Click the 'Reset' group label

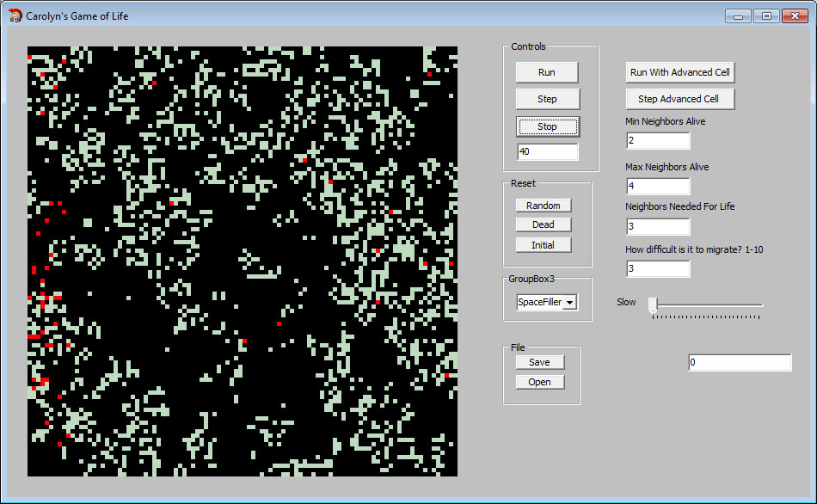(523, 183)
